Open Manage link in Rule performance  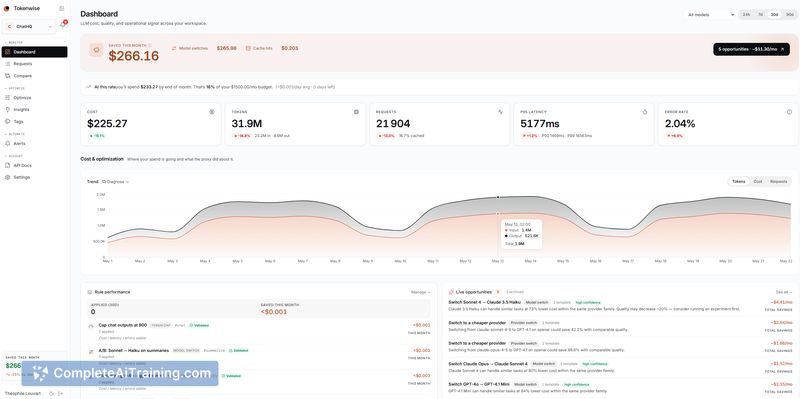(x=421, y=292)
